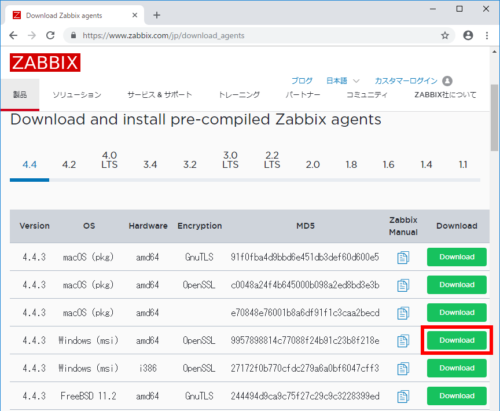
Task: Click the ZABBIX logo
Action: pos(45,62)
